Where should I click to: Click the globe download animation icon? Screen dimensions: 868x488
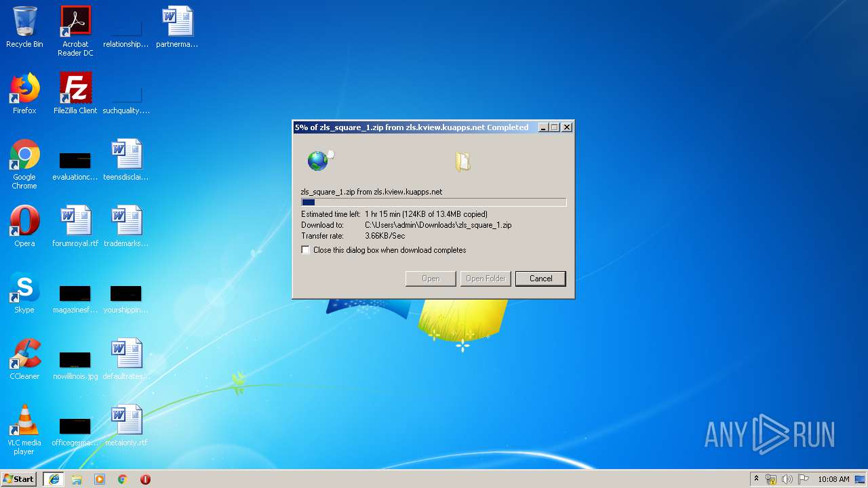[x=320, y=161]
